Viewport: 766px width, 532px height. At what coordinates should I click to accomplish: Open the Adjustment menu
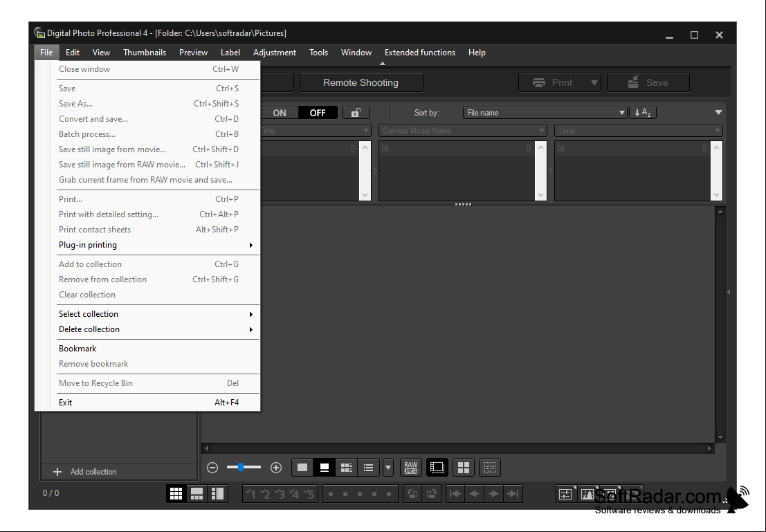pyautogui.click(x=275, y=53)
